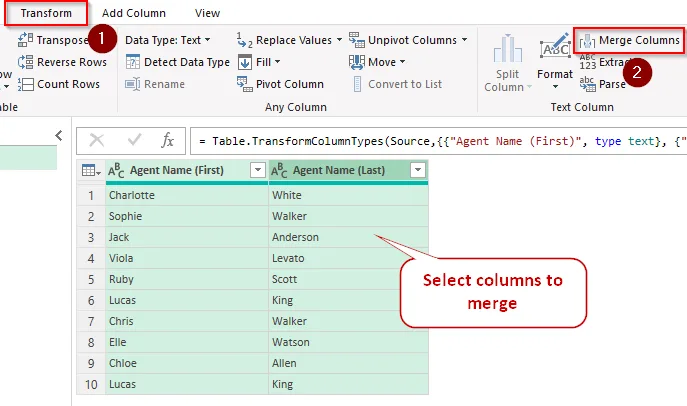Expand the Split Column dropdown arrow

click(529, 87)
